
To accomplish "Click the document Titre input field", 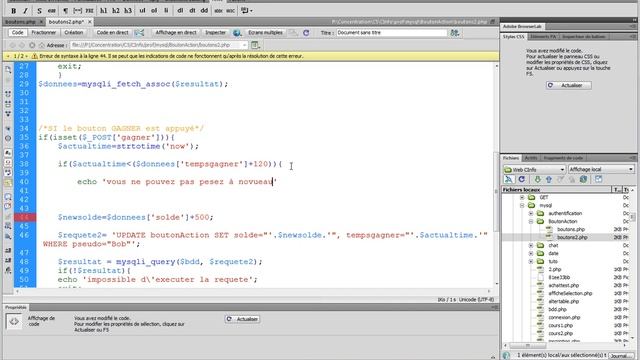I will point(391,33).
